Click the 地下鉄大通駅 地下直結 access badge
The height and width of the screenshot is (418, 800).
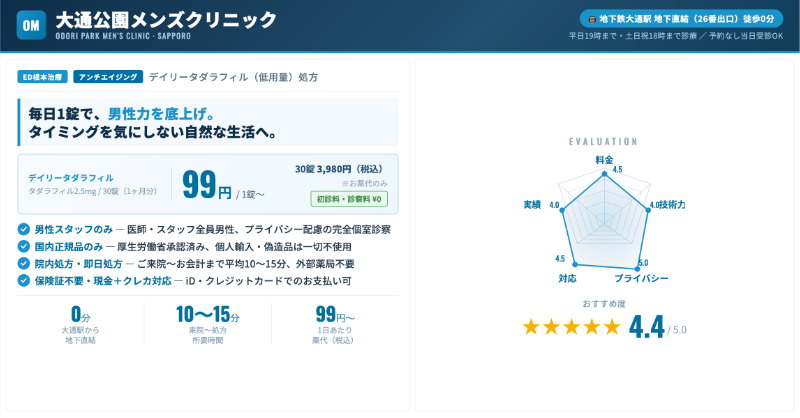681,19
